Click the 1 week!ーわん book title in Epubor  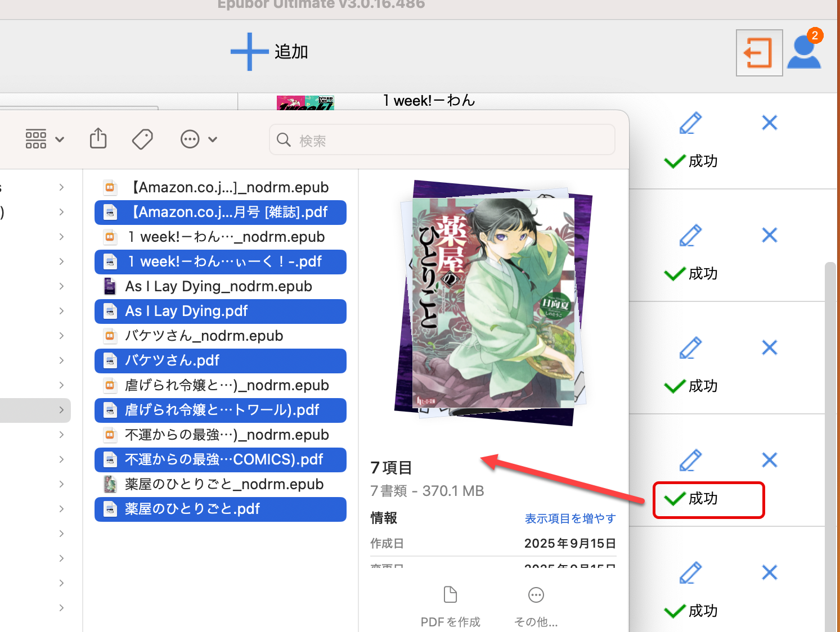pos(429,101)
